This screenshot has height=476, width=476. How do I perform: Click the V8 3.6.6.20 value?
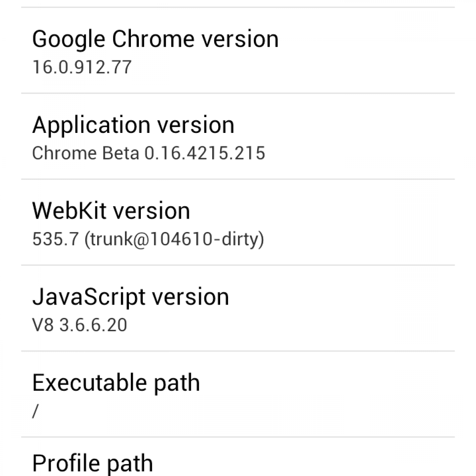tap(79, 325)
